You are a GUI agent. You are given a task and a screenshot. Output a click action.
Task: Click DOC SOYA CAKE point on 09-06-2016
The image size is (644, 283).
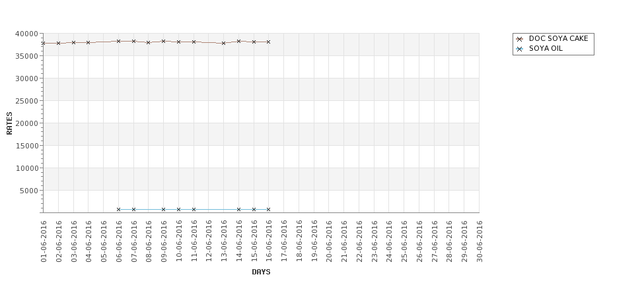[164, 41]
